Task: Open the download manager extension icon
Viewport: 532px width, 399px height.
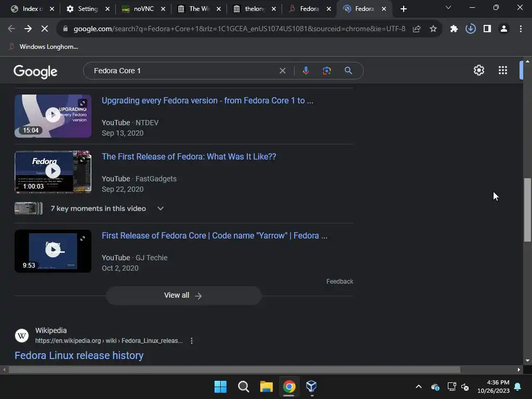Action: pos(471,29)
